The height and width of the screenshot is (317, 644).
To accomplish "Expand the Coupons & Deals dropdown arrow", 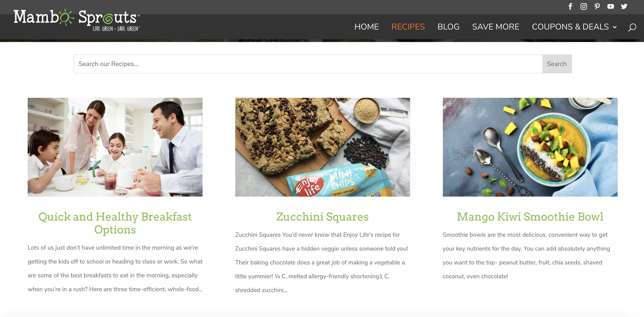I will [615, 27].
